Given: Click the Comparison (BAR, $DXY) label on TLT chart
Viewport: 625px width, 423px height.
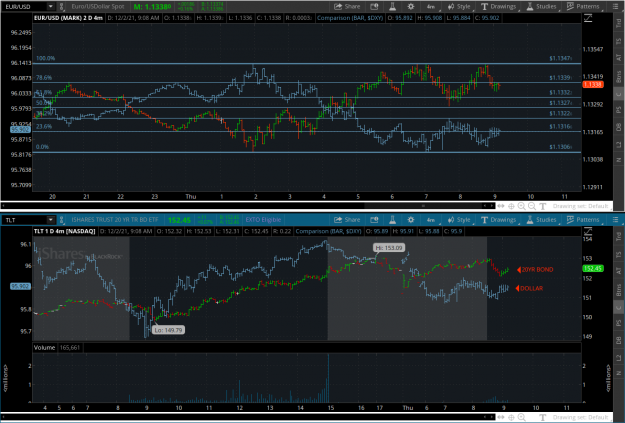Looking at the screenshot, I should click(x=328, y=231).
